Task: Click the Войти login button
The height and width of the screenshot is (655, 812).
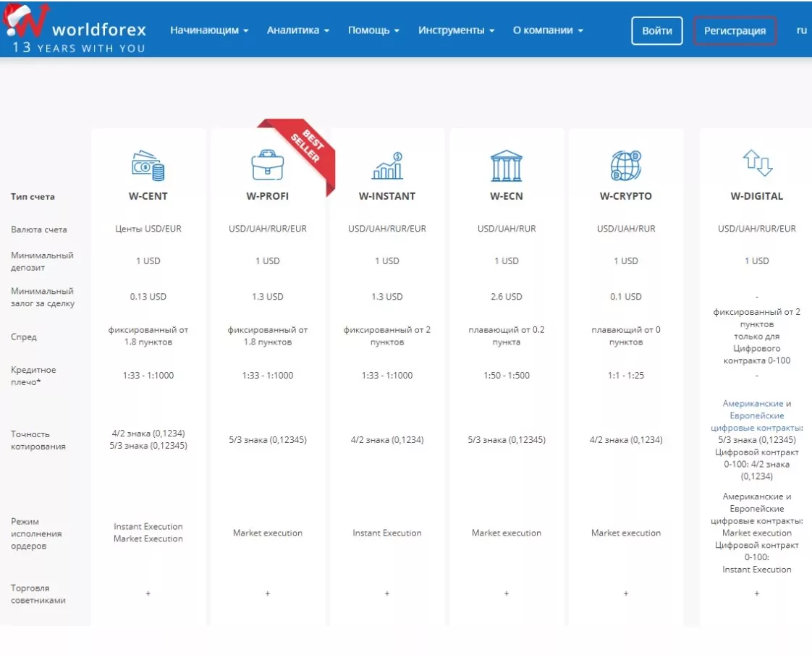Action: tap(656, 30)
